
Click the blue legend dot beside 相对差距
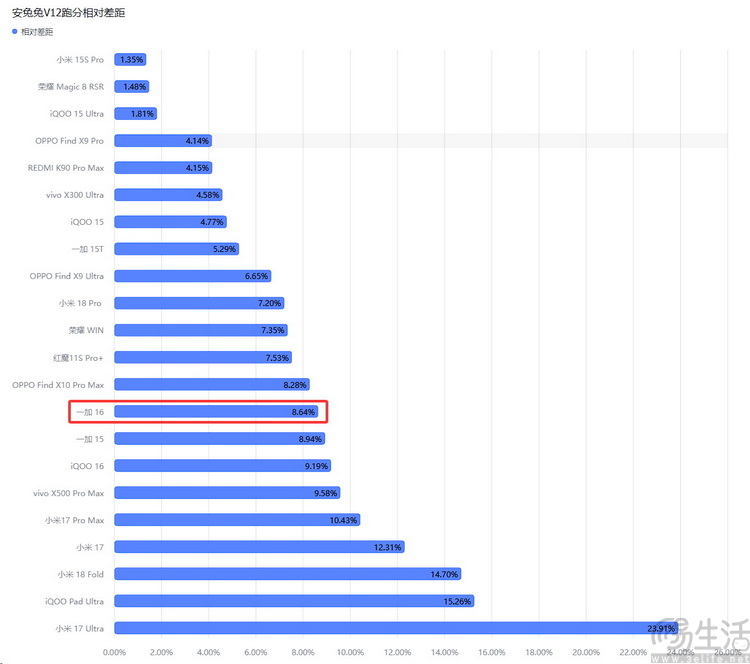click(x=14, y=32)
